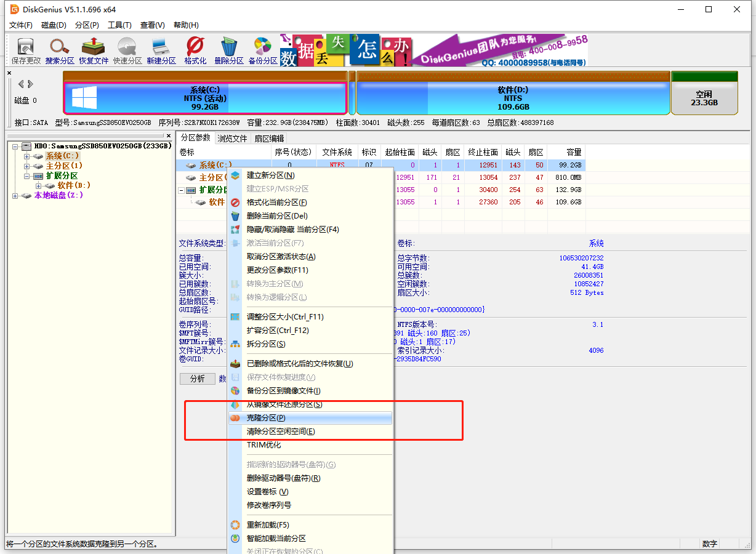Switch to the 扇区编辑 tab
Screen dimensions: 756x554
[269, 138]
